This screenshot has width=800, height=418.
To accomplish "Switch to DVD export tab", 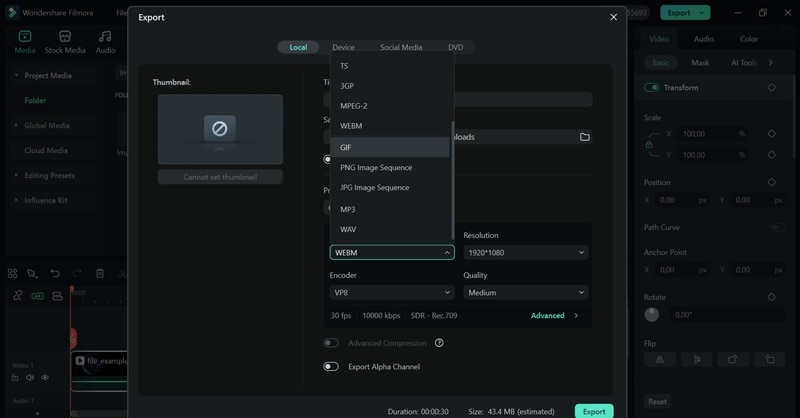I will (x=456, y=47).
